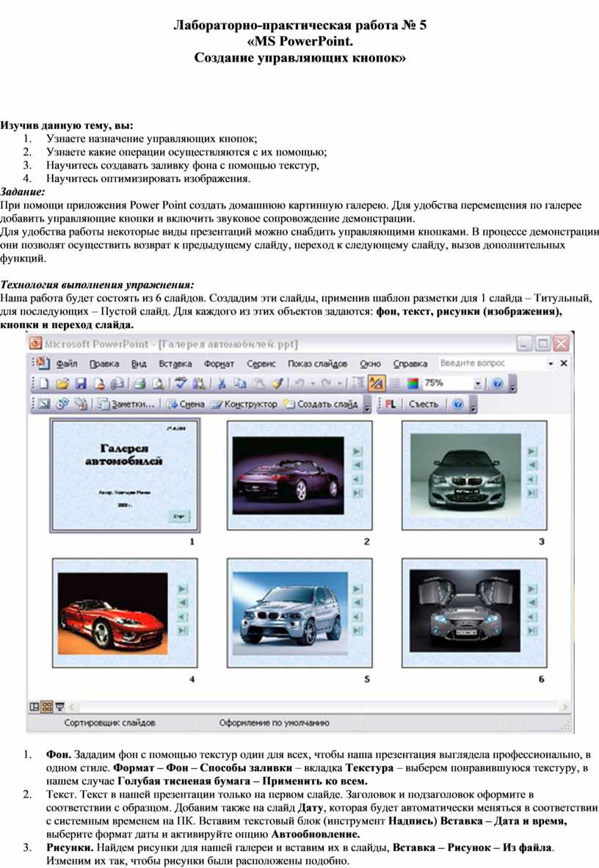
Task: Switch to Normal view button
Action: [35, 707]
